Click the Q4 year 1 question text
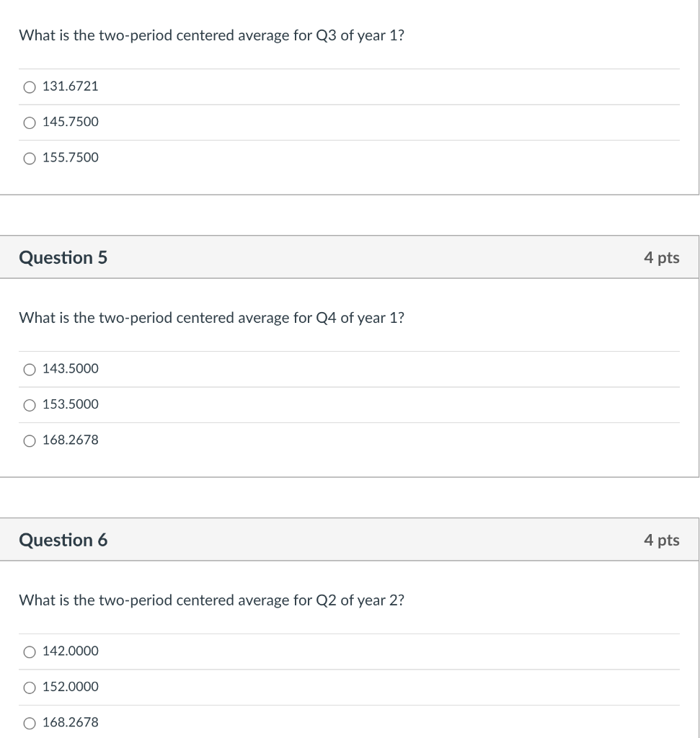 (211, 317)
